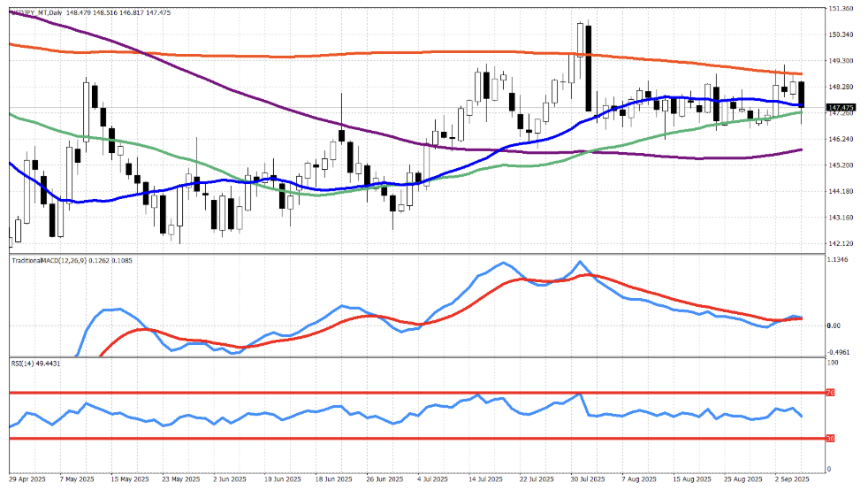Click the red RSI 30 level marker
This screenshot has width=868, height=490.
[x=830, y=439]
